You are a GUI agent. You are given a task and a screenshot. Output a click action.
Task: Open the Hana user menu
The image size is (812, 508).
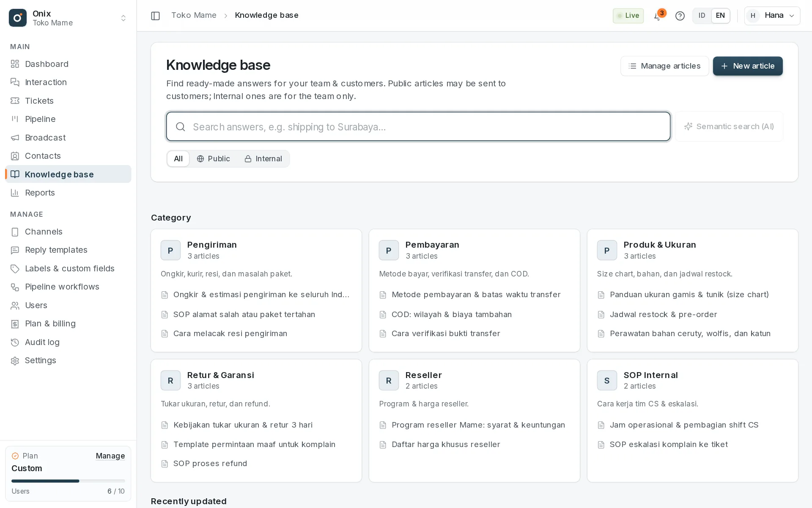click(772, 16)
